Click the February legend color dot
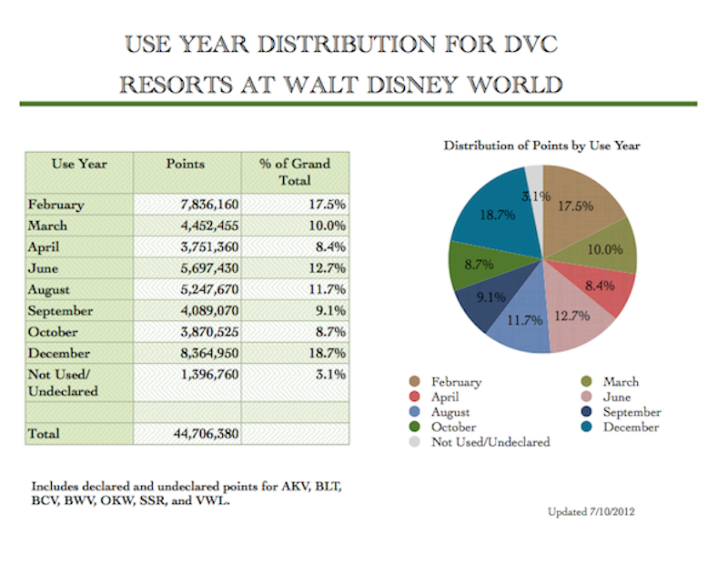The width and height of the screenshot is (728, 564). pos(414,381)
